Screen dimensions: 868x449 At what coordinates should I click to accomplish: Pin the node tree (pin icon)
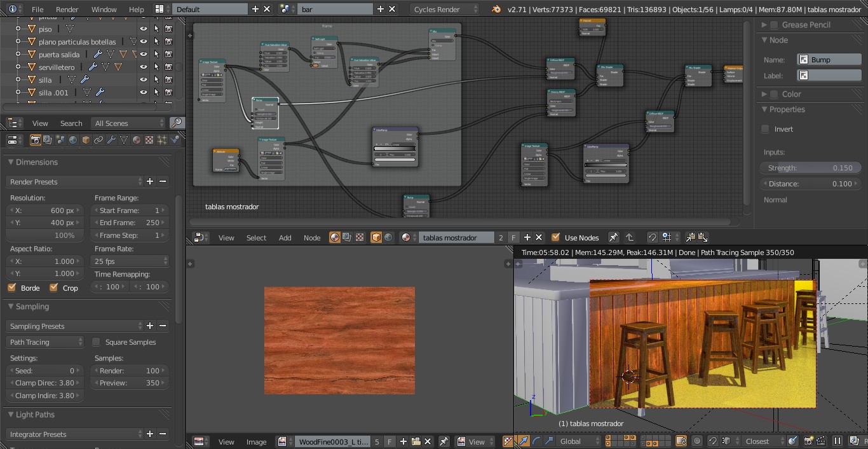tap(613, 237)
